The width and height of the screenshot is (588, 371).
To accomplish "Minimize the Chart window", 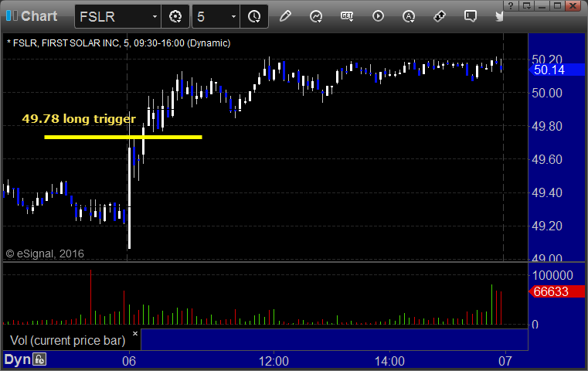I will [542, 5].
